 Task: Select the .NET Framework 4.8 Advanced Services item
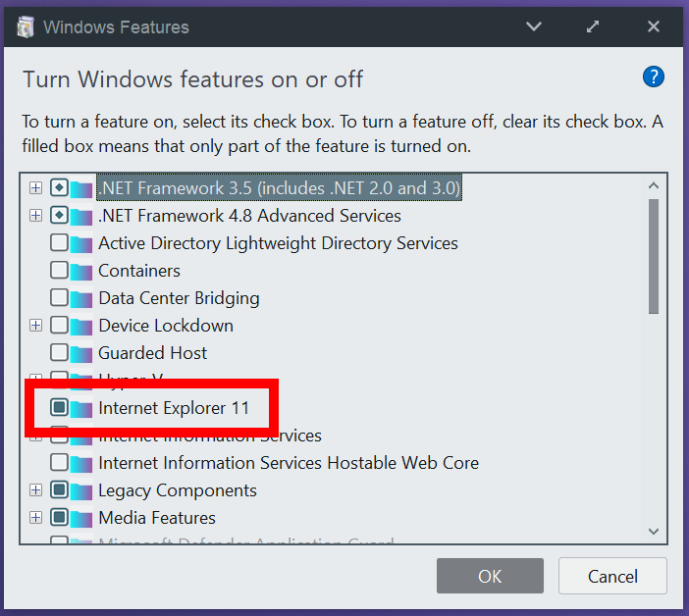pos(249,216)
